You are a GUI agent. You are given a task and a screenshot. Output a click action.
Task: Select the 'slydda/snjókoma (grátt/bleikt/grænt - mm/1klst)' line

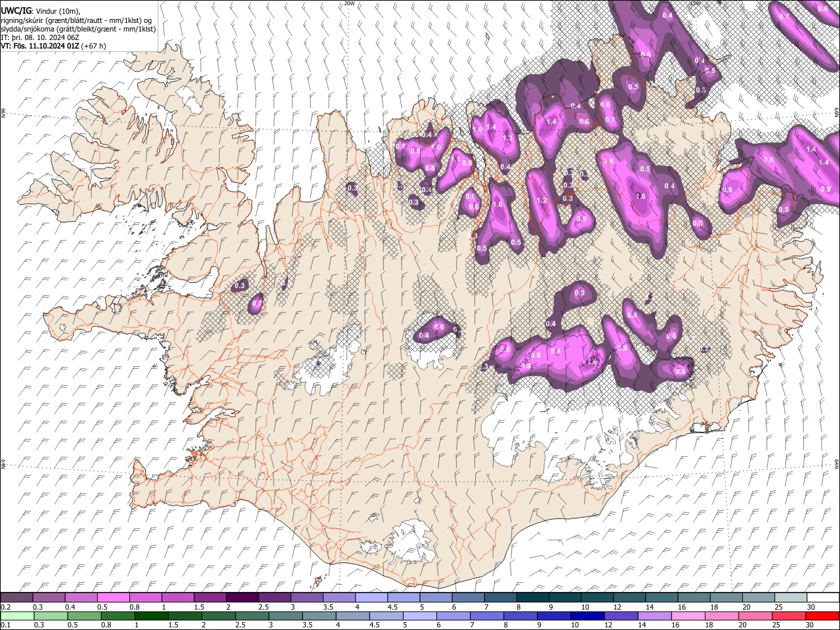point(78,29)
